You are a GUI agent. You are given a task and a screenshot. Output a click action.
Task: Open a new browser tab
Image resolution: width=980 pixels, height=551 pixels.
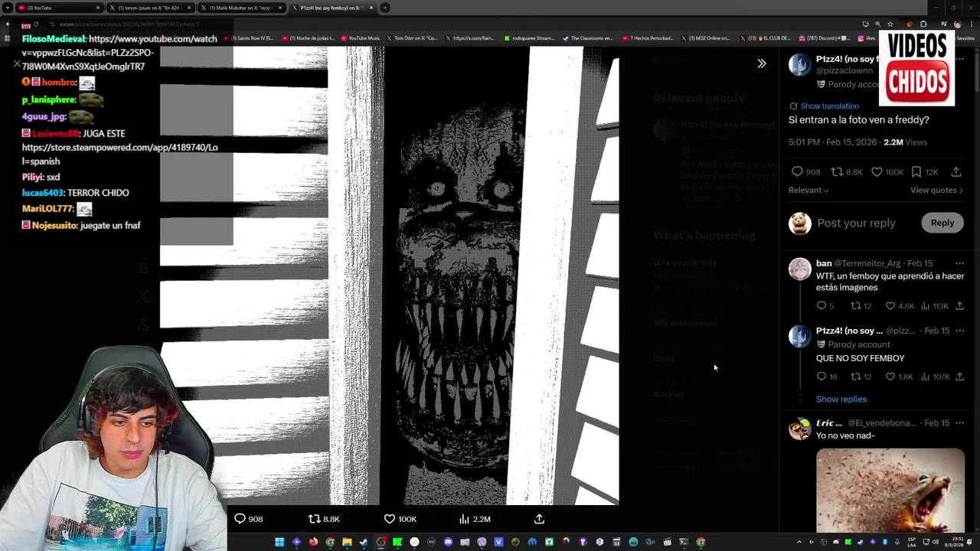[385, 8]
